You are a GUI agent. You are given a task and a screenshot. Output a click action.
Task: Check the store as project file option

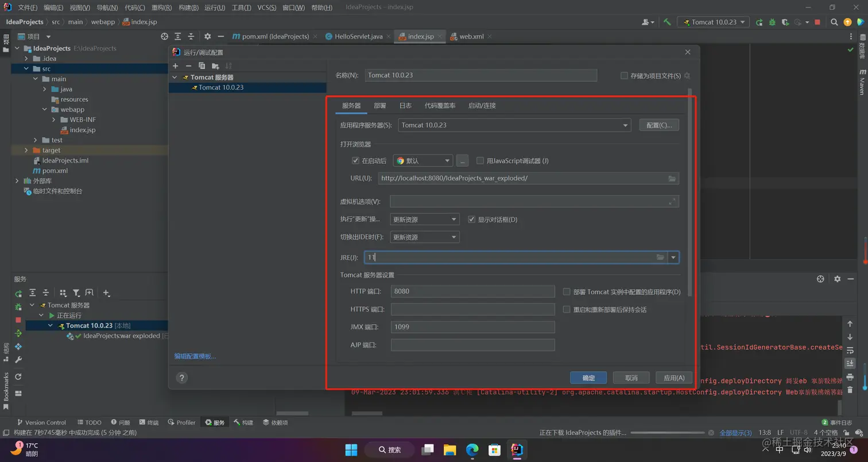[x=624, y=76]
